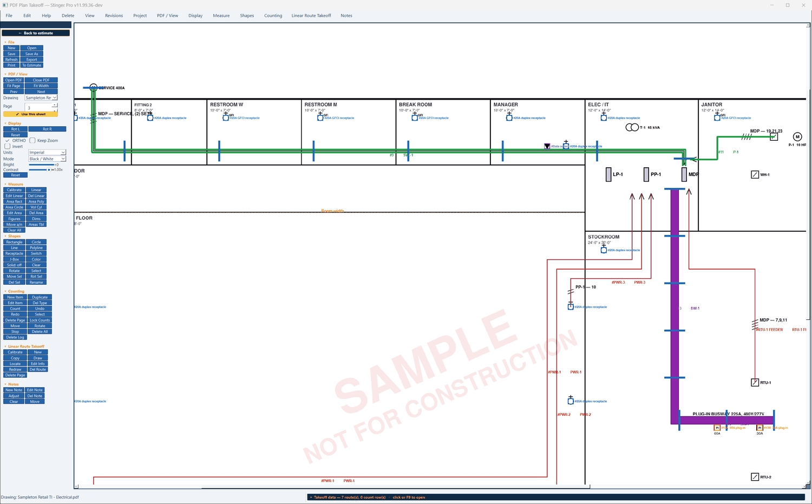Screen dimensions: 812x504
Task: Enable the Keep Zoom checkbox
Action: click(32, 140)
